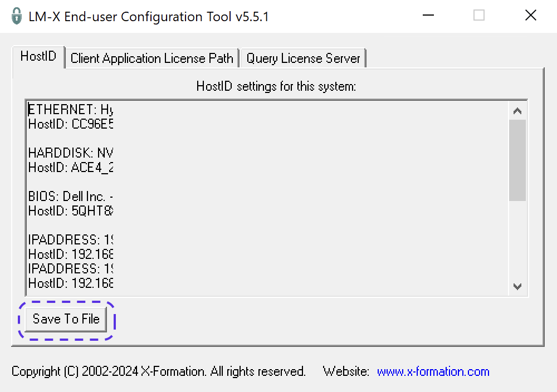
Task: Click the HostID 5QHT8 line
Action: pos(70,210)
